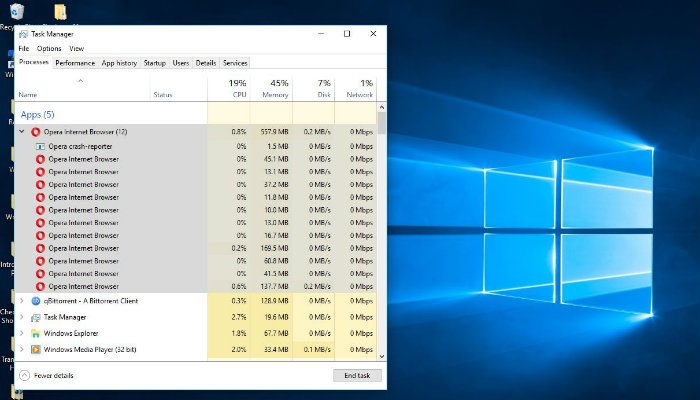Click the Windows Explorer folder icon

36,333
